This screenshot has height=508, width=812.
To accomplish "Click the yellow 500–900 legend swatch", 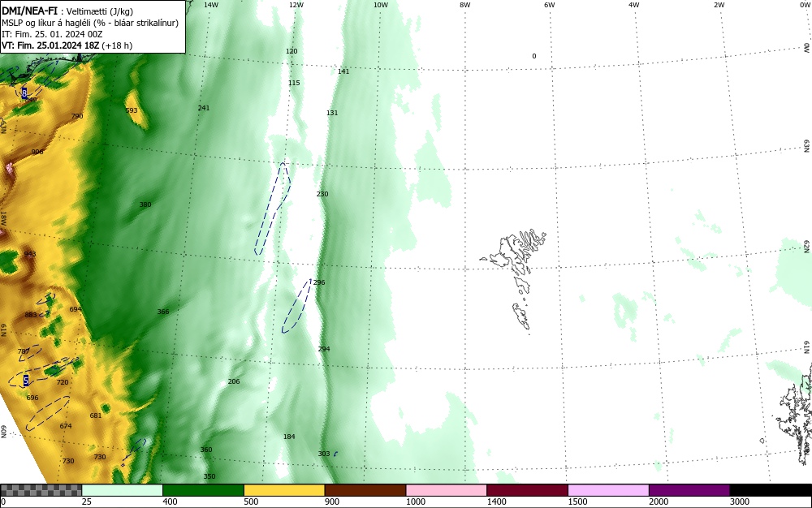I will [283, 490].
